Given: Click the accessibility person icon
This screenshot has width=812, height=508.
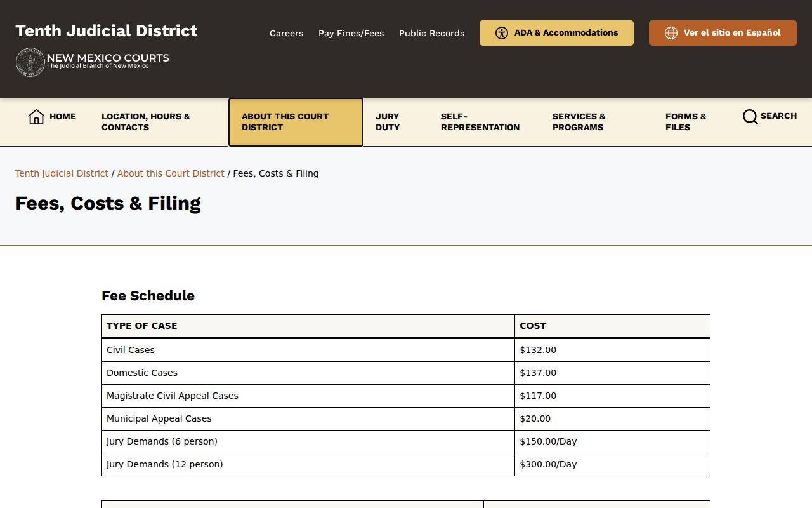Looking at the screenshot, I should (x=502, y=33).
